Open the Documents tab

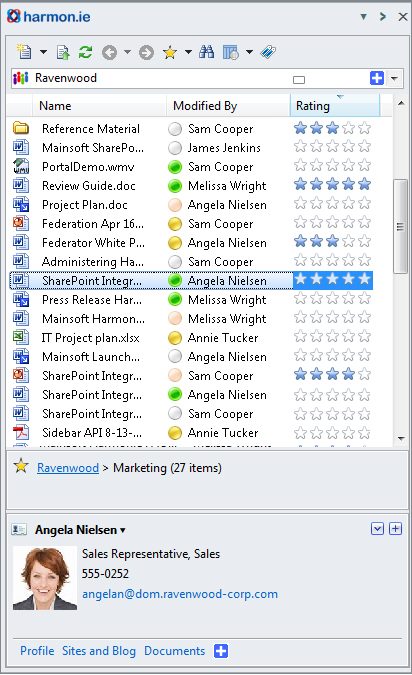pos(174,651)
